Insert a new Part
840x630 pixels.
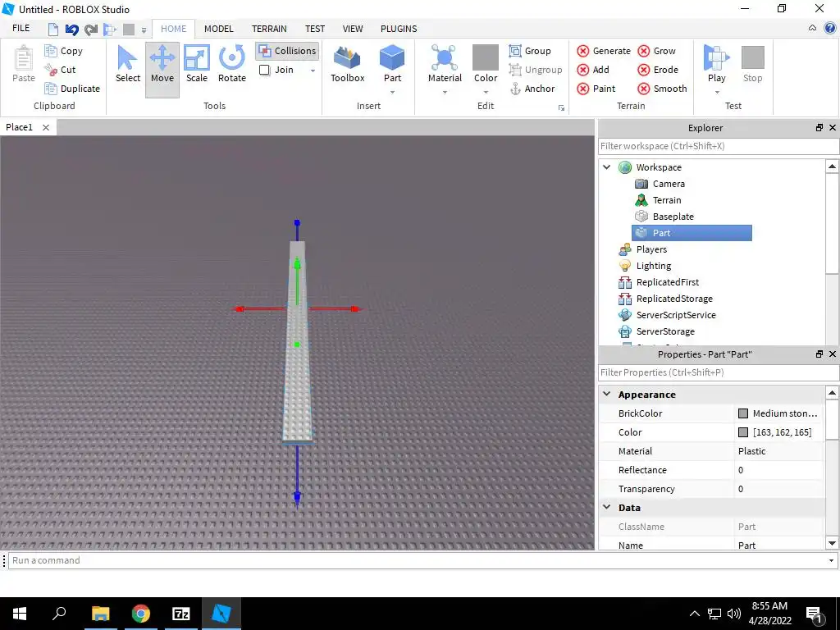pos(392,63)
